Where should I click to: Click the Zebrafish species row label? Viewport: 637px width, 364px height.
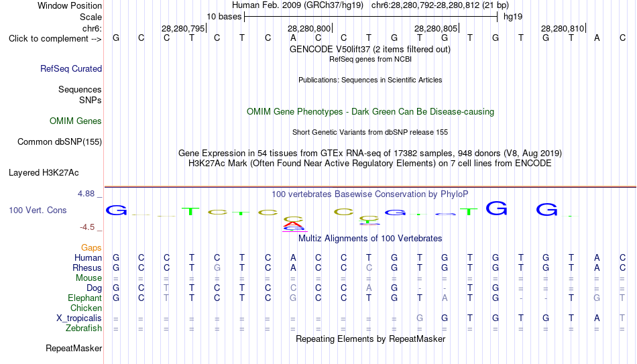click(84, 328)
